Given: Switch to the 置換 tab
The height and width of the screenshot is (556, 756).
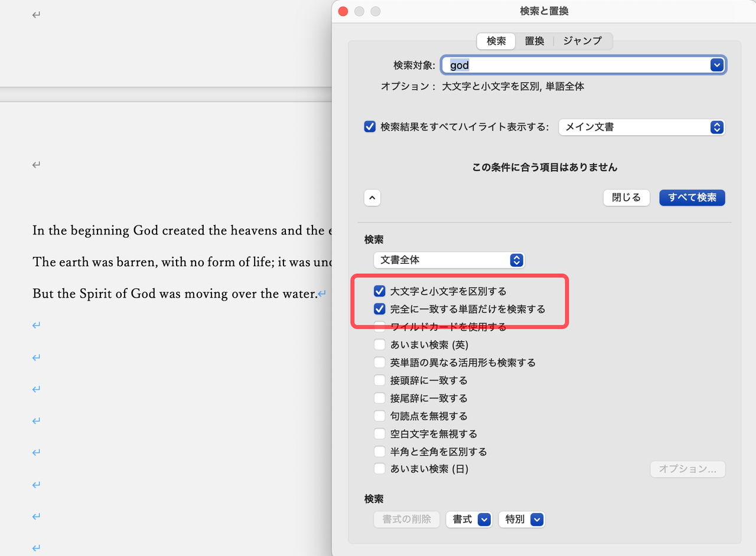Looking at the screenshot, I should [534, 41].
